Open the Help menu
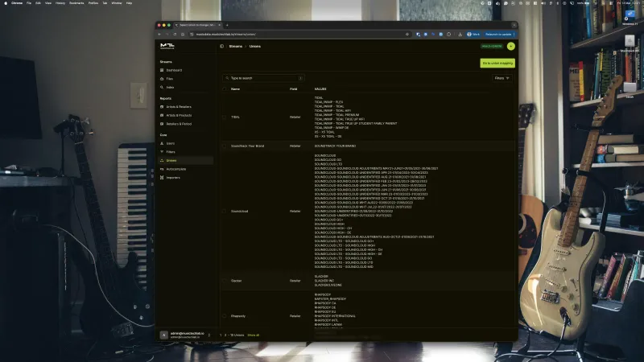The width and height of the screenshot is (644, 362). click(129, 3)
